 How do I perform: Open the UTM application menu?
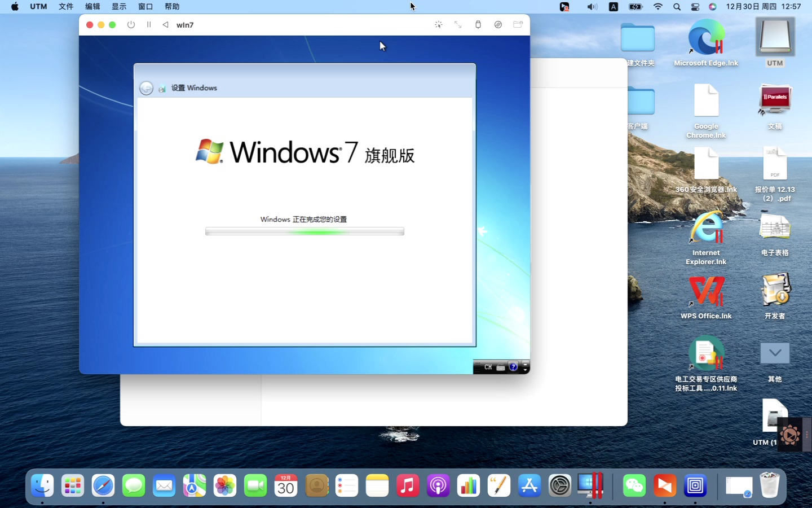pos(38,7)
